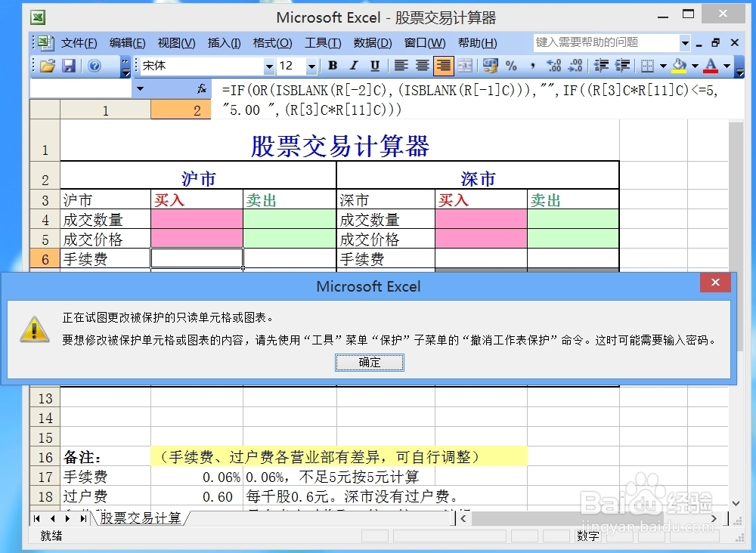Toggle Center alignment
756x553 pixels.
coord(423,66)
